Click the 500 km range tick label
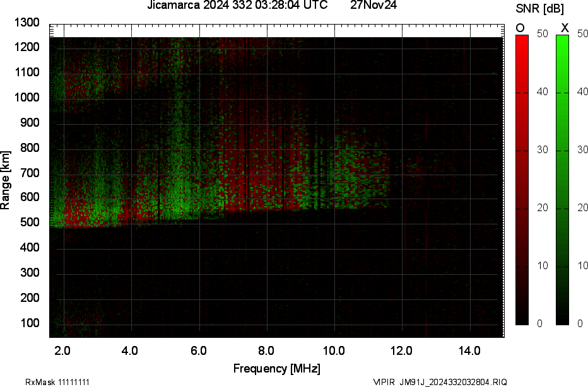This screenshot has height=387, width=588. click(30, 222)
